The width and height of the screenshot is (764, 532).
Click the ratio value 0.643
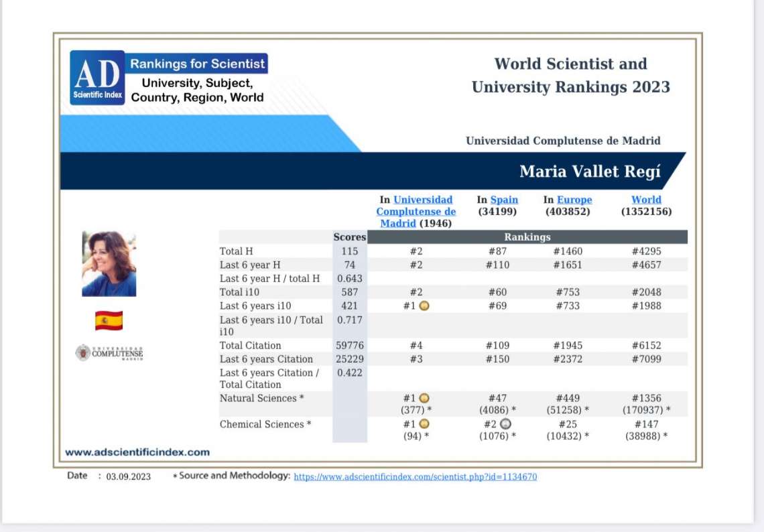pos(350,279)
